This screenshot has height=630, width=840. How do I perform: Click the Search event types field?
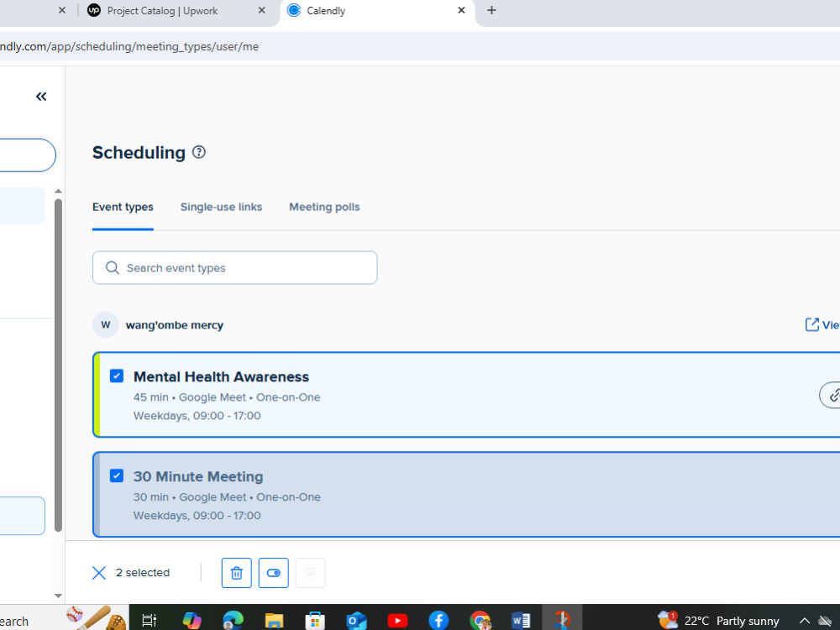coord(234,268)
